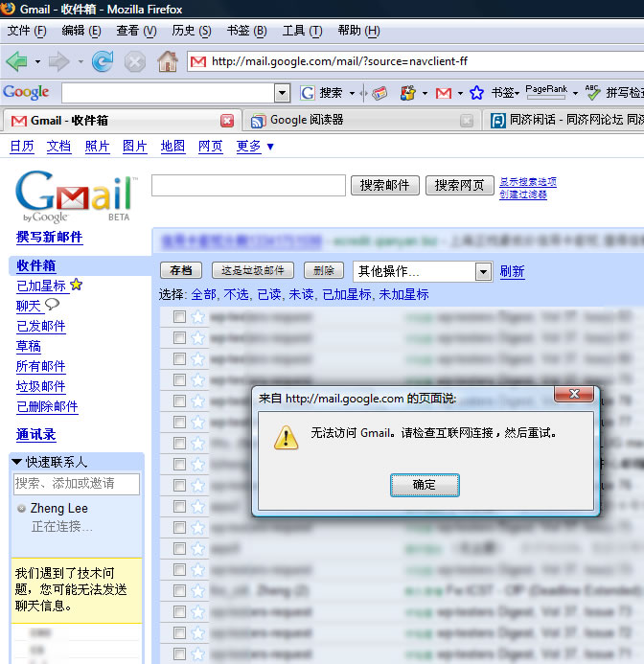Click the Stop loading icon

coord(135,61)
